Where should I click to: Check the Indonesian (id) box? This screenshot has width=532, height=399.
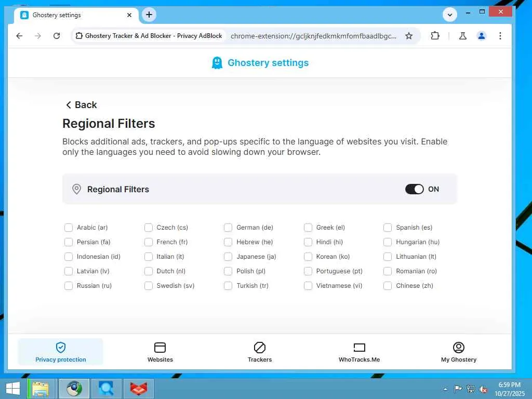click(x=69, y=257)
